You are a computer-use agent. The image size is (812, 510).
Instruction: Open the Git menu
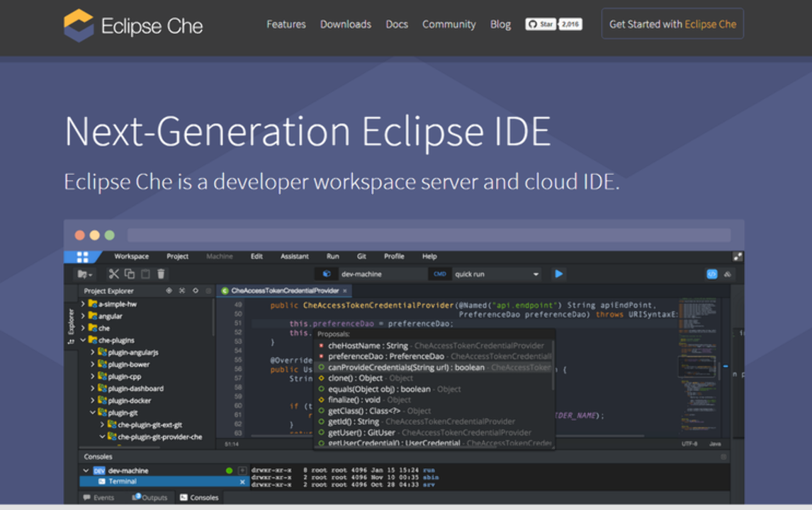361,256
